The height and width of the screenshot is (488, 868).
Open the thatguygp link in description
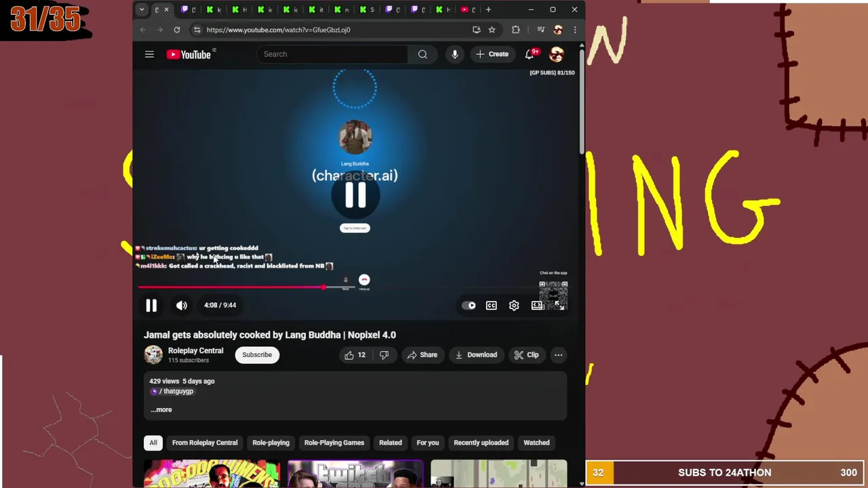pyautogui.click(x=174, y=392)
